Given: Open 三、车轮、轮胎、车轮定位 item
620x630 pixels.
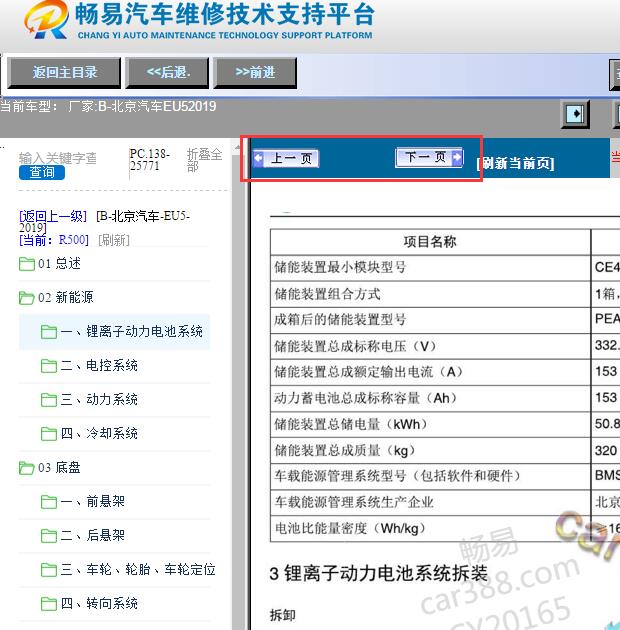Looking at the screenshot, I should point(138,569).
